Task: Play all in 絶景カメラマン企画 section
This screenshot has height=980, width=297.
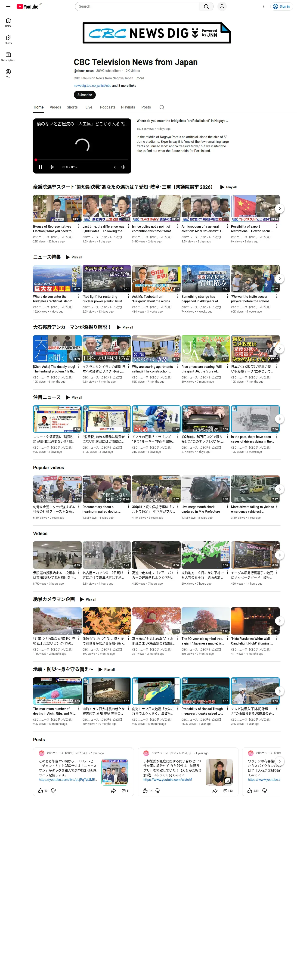Action: click(88, 599)
